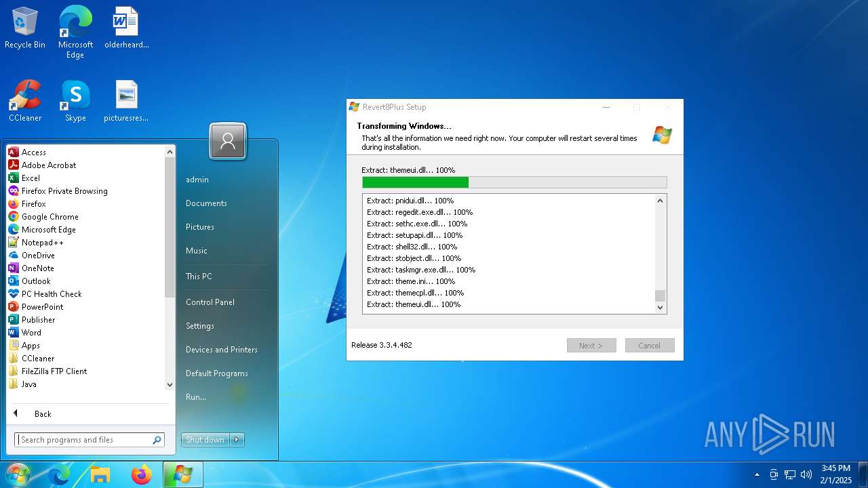Click the Google Chrome icon in programs list
This screenshot has height=488, width=868.
coord(14,217)
